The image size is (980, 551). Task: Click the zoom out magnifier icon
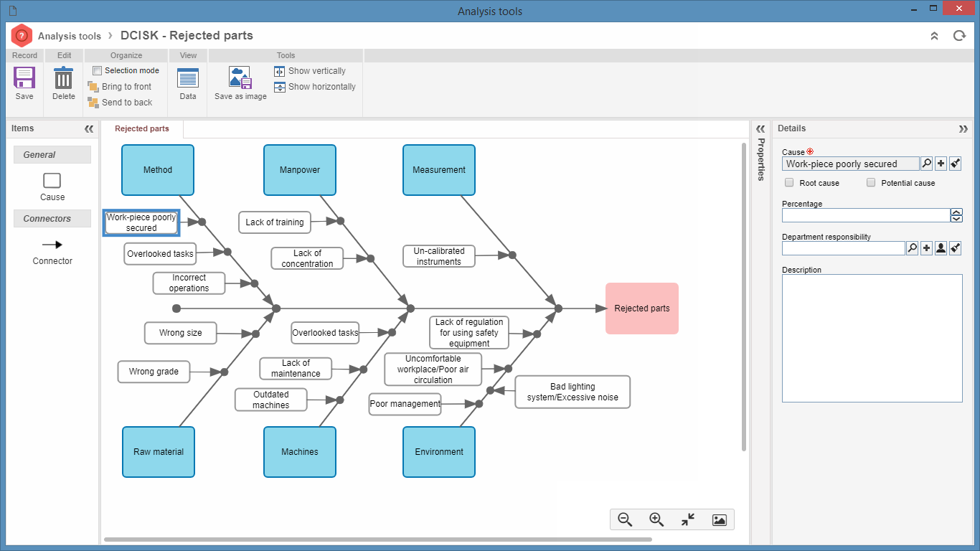pyautogui.click(x=625, y=519)
